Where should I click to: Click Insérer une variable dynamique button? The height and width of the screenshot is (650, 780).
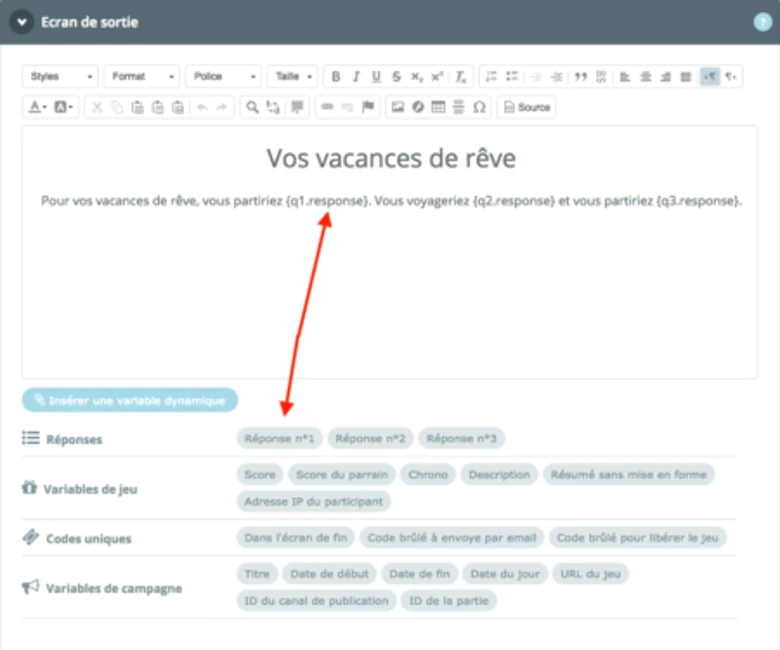(130, 400)
